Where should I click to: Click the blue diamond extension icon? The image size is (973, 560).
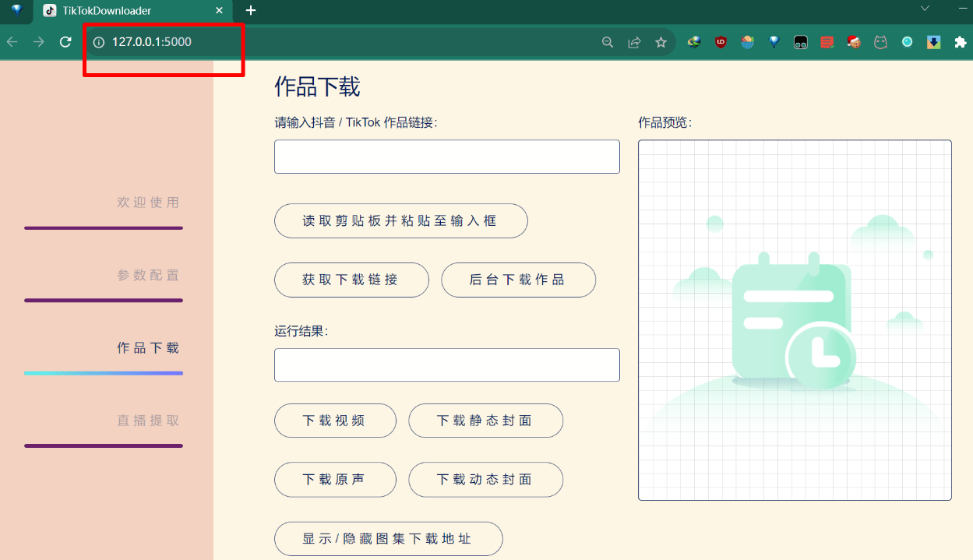(774, 42)
